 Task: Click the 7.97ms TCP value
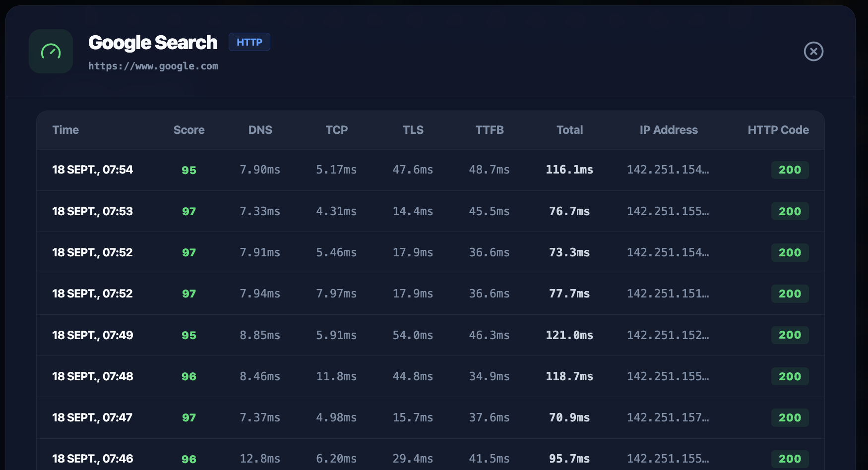pyautogui.click(x=336, y=294)
